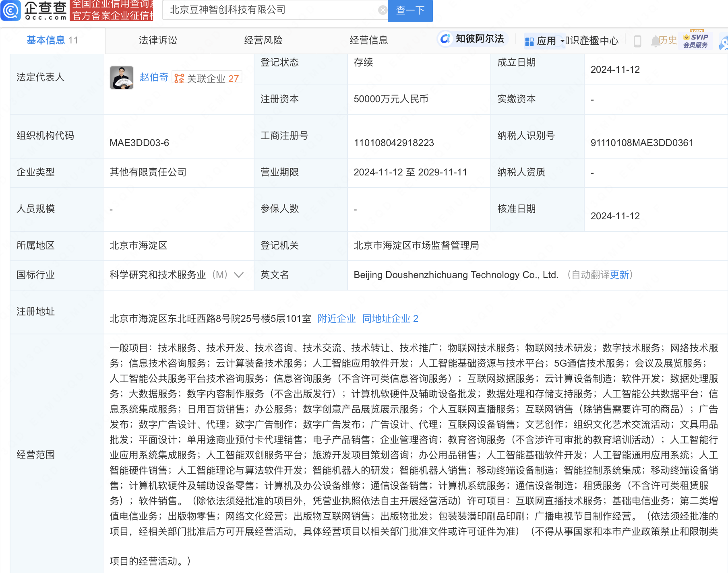Viewport: 728px width, 573px height.
Task: Open 赵伯奇 legal representative profile
Action: (154, 77)
